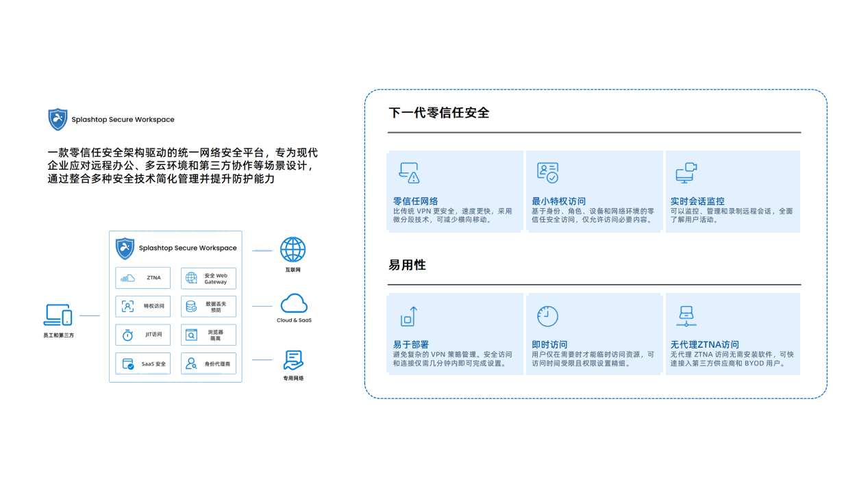The image size is (868, 488).
Task: Click the description starting 避免复杂的 VPN 策略管理
Action: click(452, 359)
